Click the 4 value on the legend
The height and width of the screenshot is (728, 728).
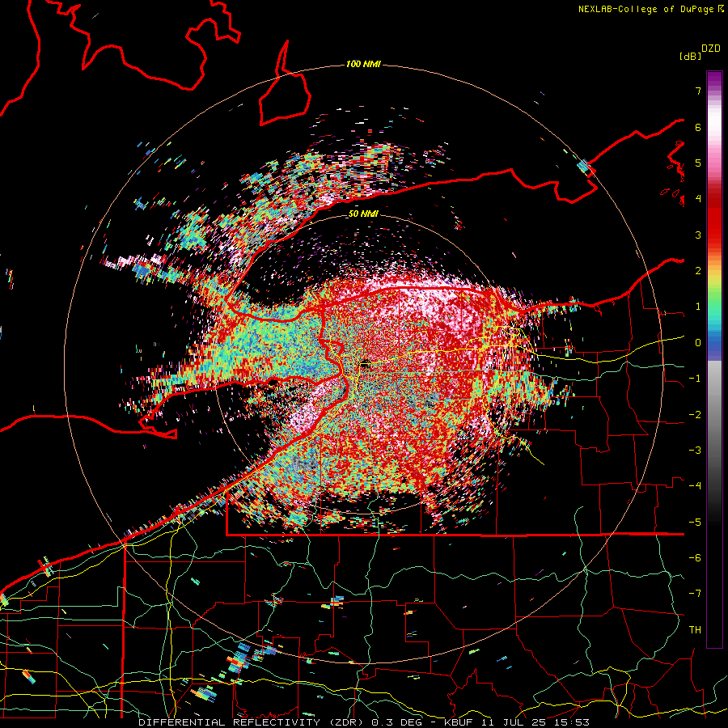click(698, 199)
